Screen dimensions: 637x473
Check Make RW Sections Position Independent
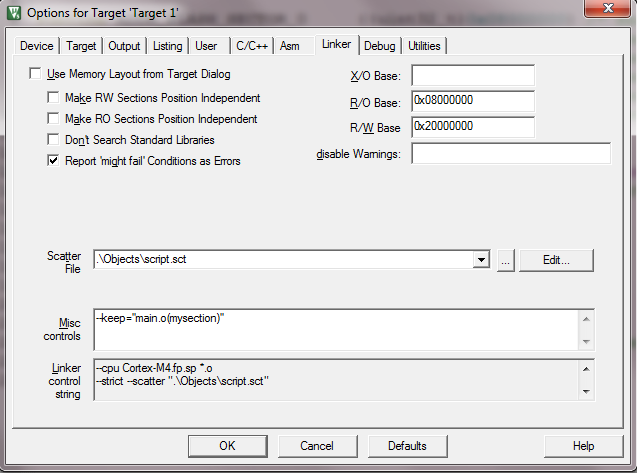coord(54,98)
